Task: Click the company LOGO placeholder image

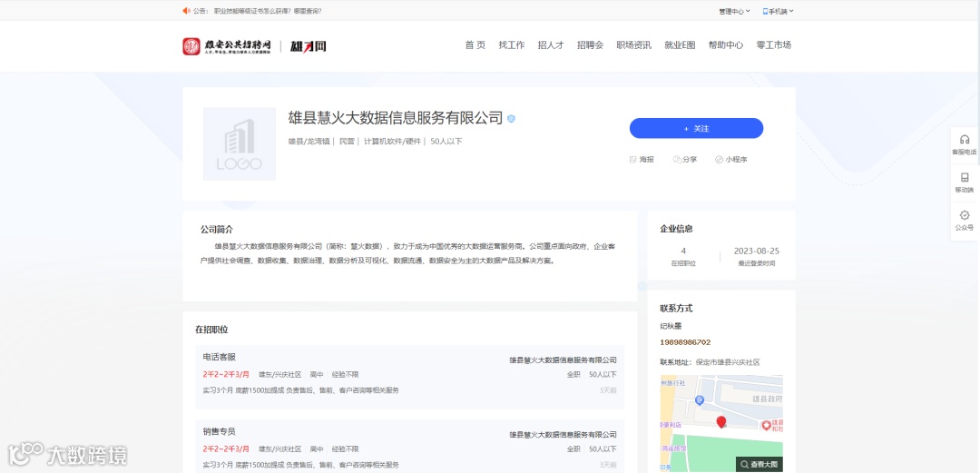Action: click(x=240, y=144)
